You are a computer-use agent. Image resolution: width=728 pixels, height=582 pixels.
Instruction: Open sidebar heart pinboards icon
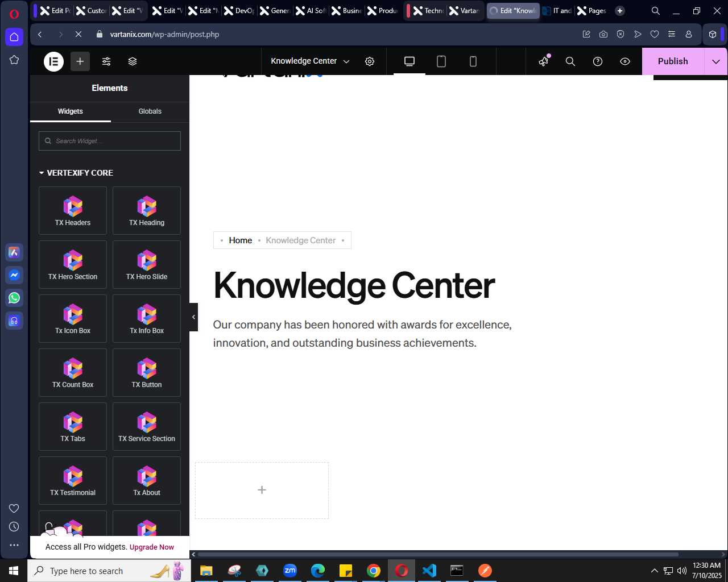[x=14, y=508]
